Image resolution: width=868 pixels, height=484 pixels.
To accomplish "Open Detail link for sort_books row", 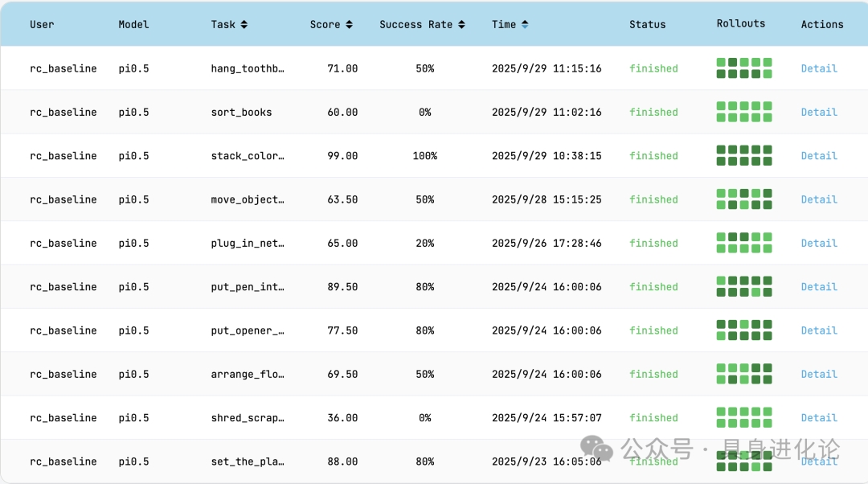I will 819,113.
